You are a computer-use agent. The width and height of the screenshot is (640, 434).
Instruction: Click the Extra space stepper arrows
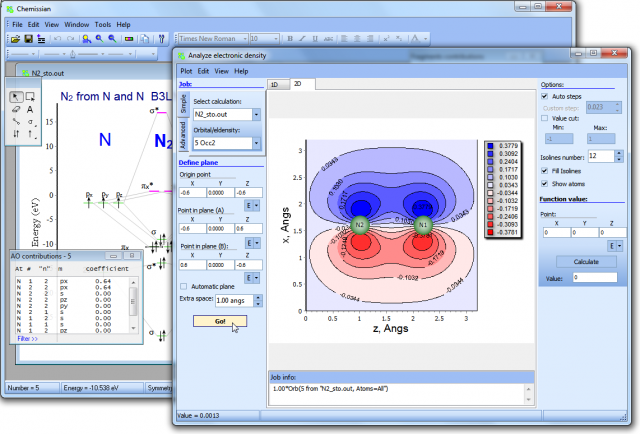(x=258, y=301)
